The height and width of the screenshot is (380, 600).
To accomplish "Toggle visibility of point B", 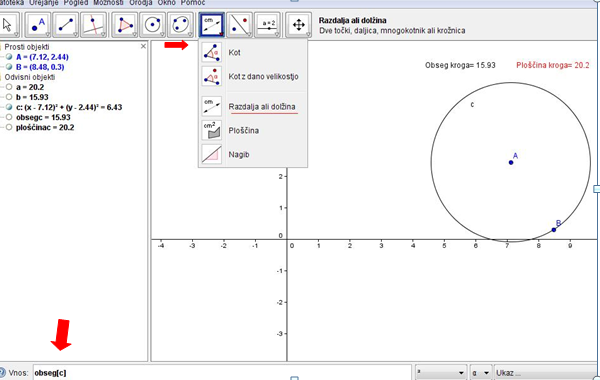I will coord(9,67).
